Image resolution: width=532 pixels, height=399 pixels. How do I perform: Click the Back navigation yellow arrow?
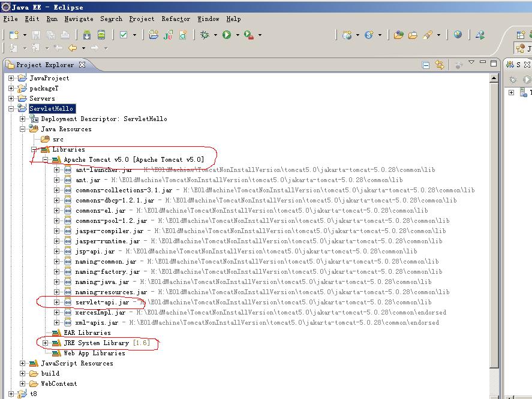coord(72,48)
